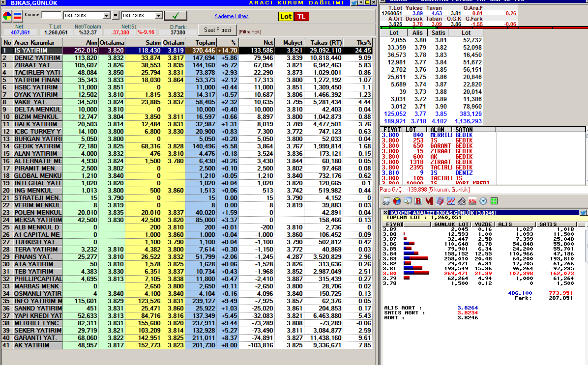Toggle the red TL display mode

301,17
